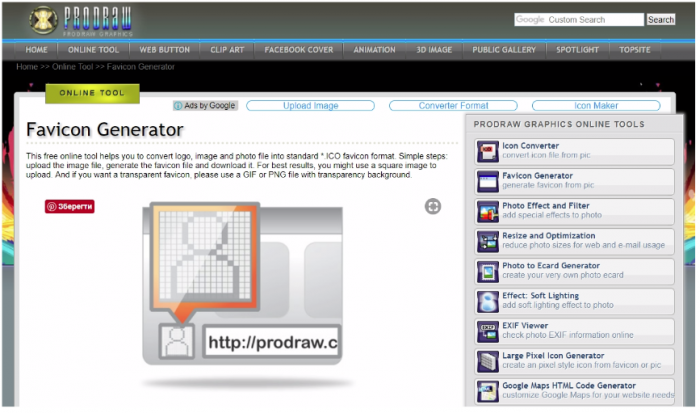Open the CLIP ART menu

click(x=227, y=50)
